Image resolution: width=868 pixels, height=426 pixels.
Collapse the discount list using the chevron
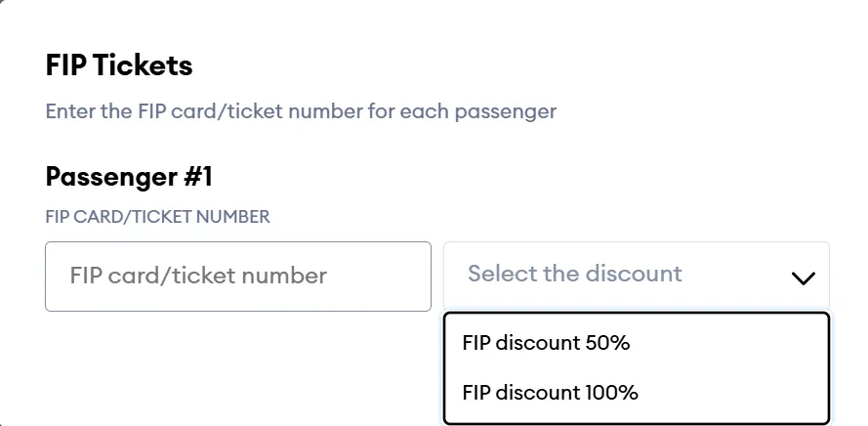[803, 278]
